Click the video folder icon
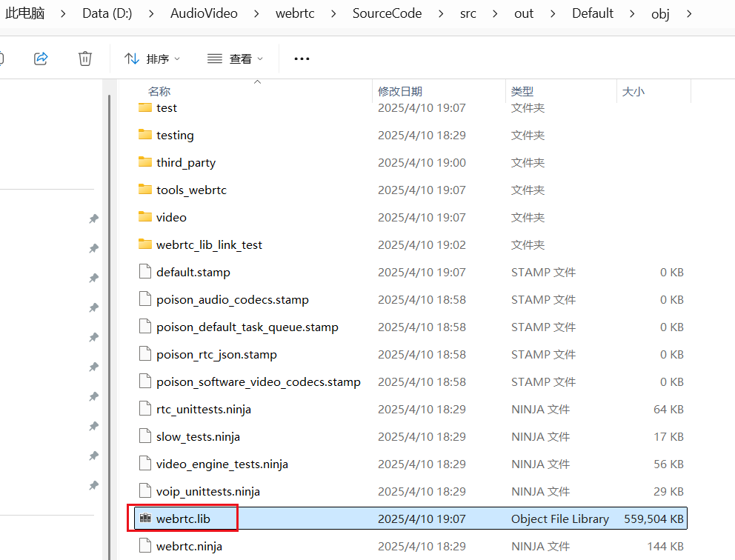The width and height of the screenshot is (735, 560). [x=145, y=217]
